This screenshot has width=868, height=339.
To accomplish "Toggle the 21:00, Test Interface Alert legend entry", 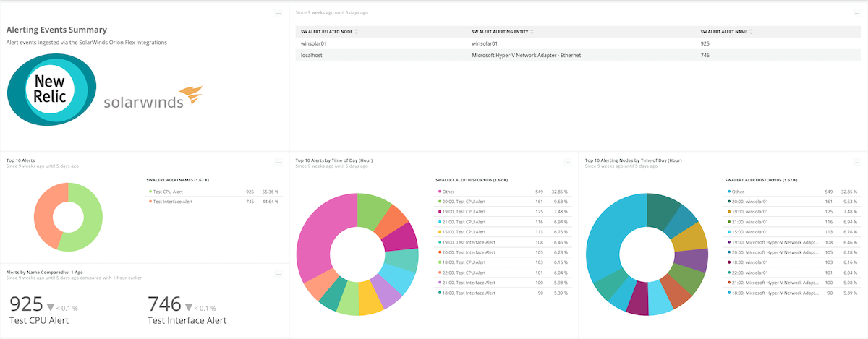I will tap(504, 283).
